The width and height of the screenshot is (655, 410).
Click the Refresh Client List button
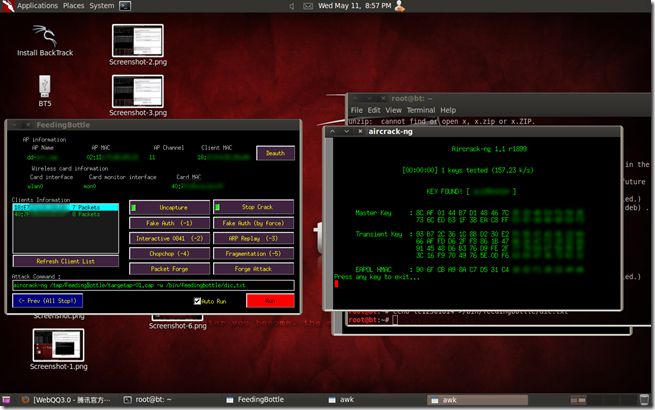pyautogui.click(x=66, y=261)
